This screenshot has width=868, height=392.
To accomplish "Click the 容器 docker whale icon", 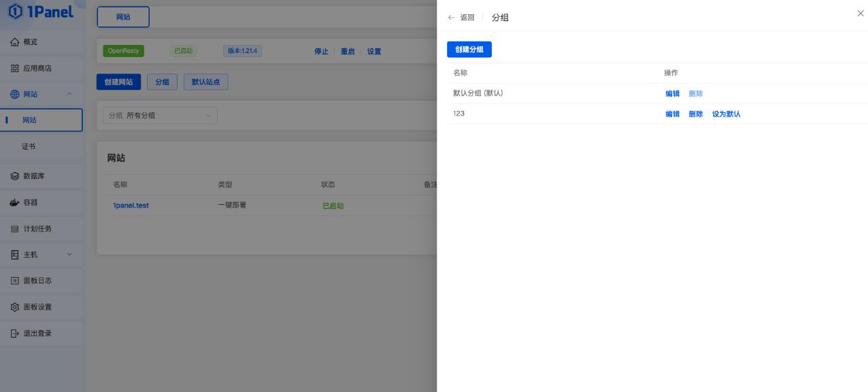I will pos(15,203).
